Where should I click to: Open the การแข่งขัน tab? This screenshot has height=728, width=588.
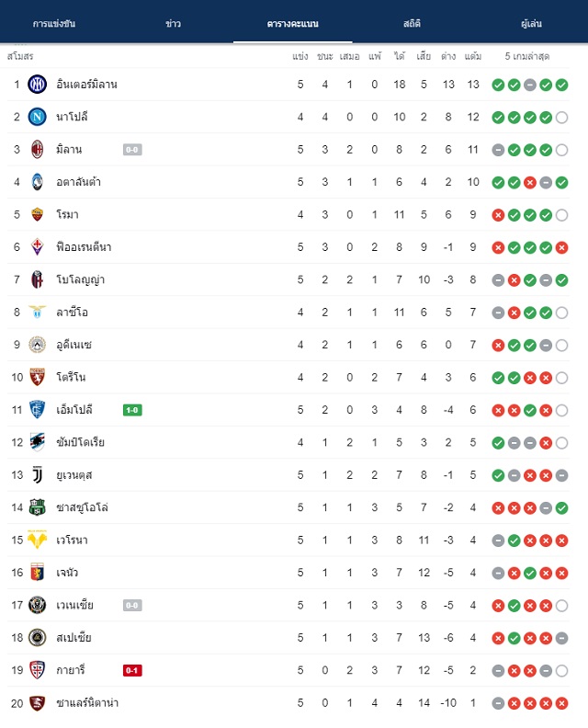click(54, 24)
